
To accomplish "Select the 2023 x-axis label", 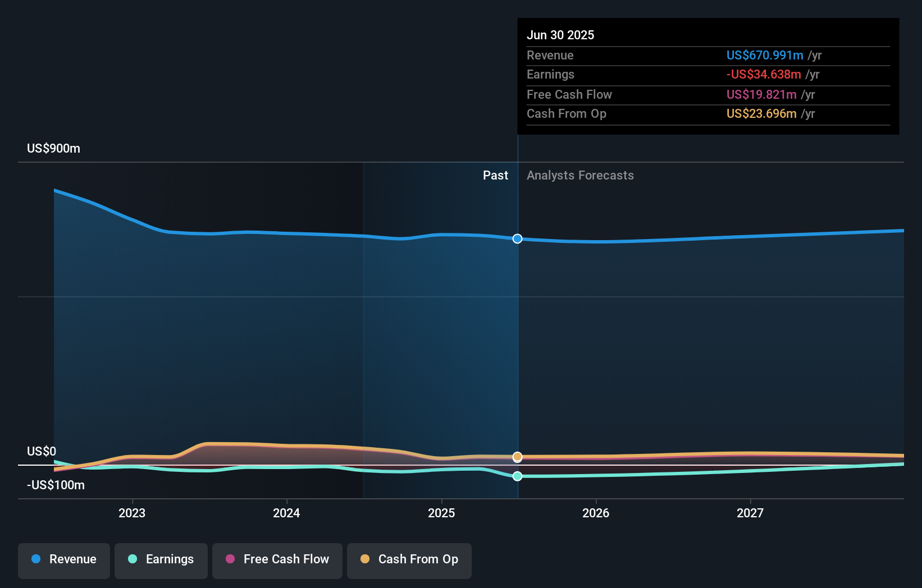I will click(x=132, y=513).
